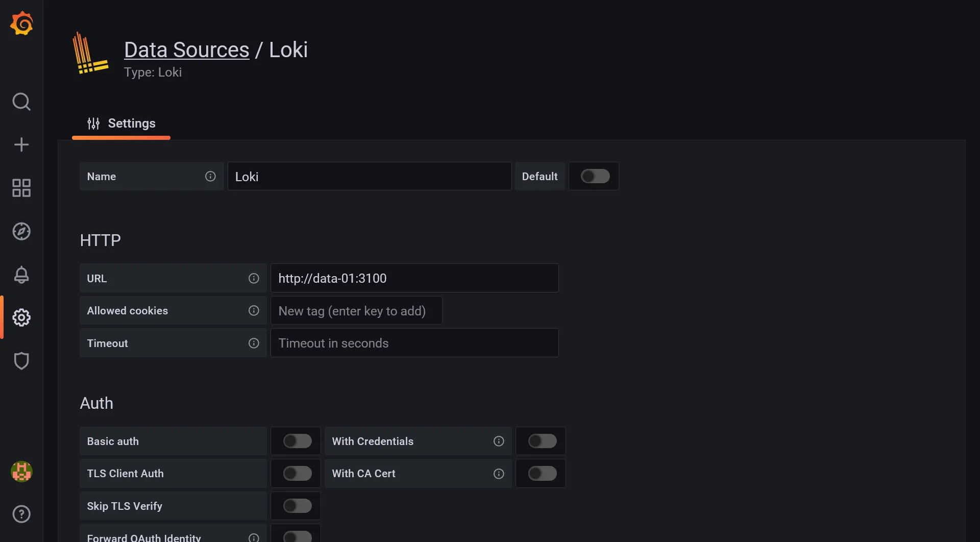Open the user profile avatar menu
Image resolution: width=980 pixels, height=542 pixels.
click(x=21, y=472)
